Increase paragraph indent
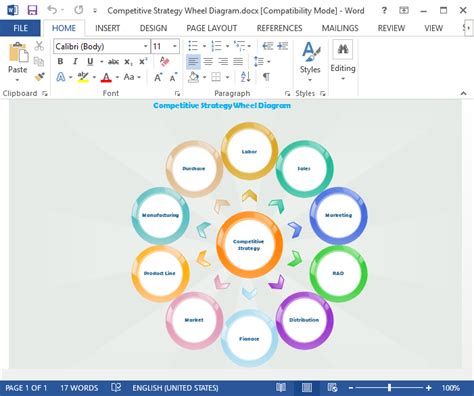 click(x=282, y=46)
